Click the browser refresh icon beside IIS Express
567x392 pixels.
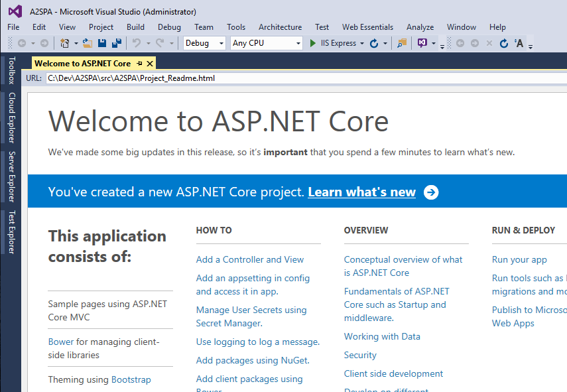pos(374,43)
